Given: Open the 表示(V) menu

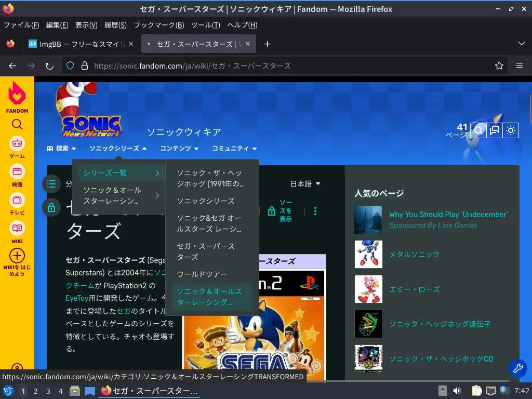Looking at the screenshot, I should click(x=86, y=25).
